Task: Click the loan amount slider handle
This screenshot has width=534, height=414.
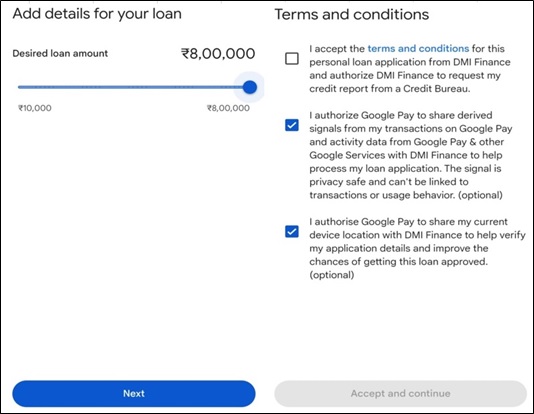Action: point(250,87)
